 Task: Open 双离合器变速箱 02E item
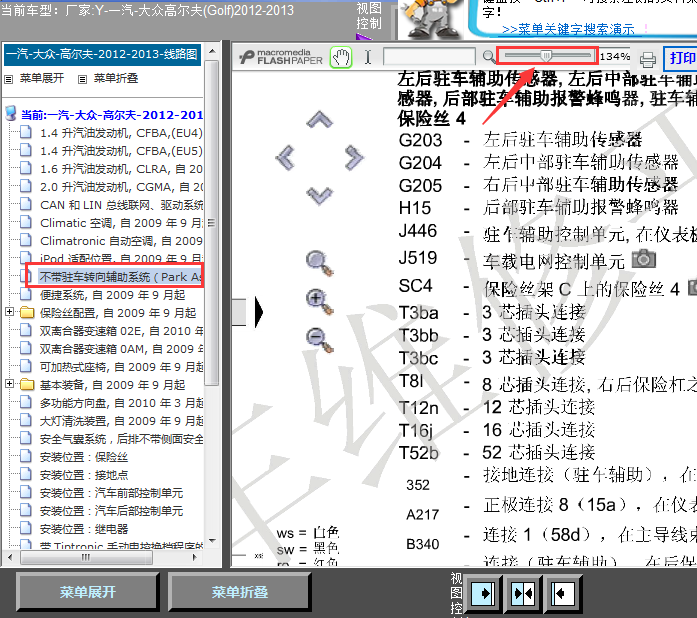[x=121, y=331]
